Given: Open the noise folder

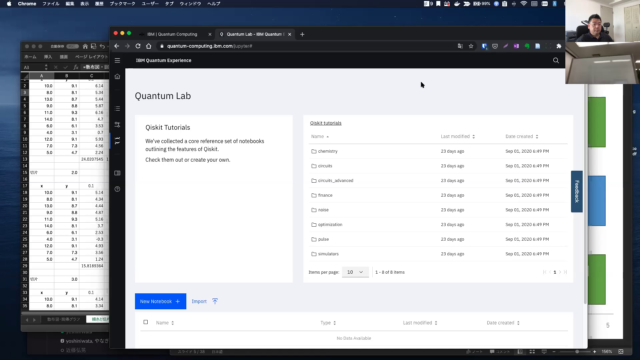Looking at the screenshot, I should [x=323, y=210].
